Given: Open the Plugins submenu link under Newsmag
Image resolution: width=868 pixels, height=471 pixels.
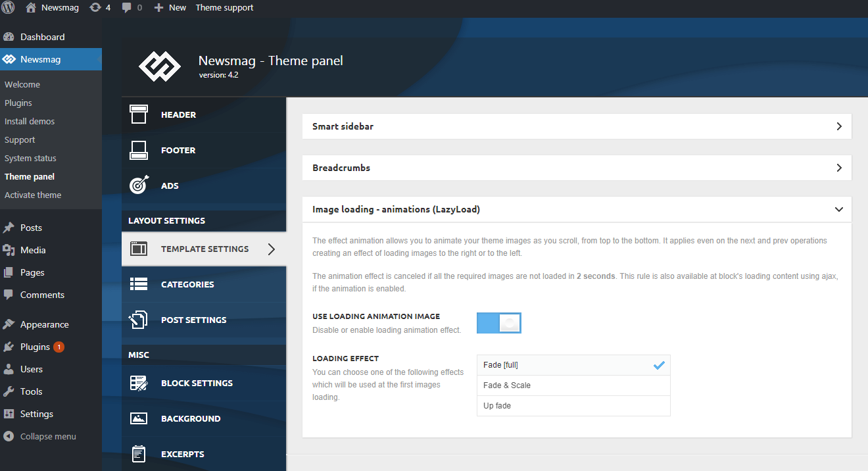Looking at the screenshot, I should click(x=18, y=103).
